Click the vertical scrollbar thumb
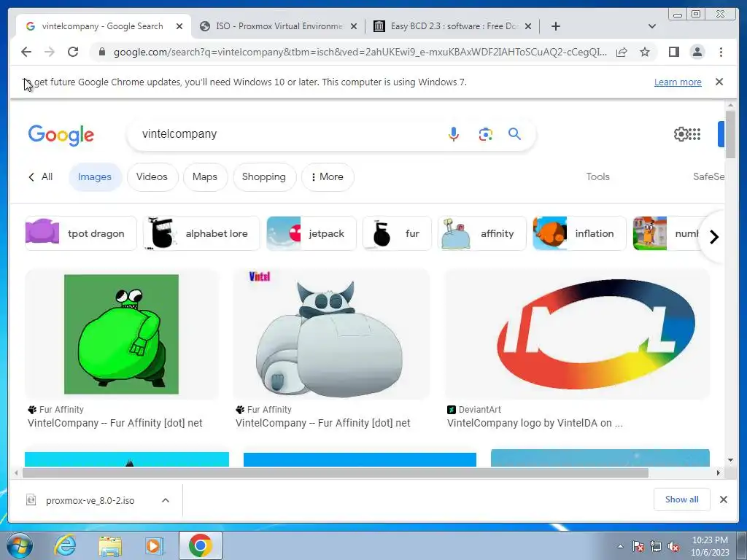Viewport: 747px width, 560px height. [730, 134]
